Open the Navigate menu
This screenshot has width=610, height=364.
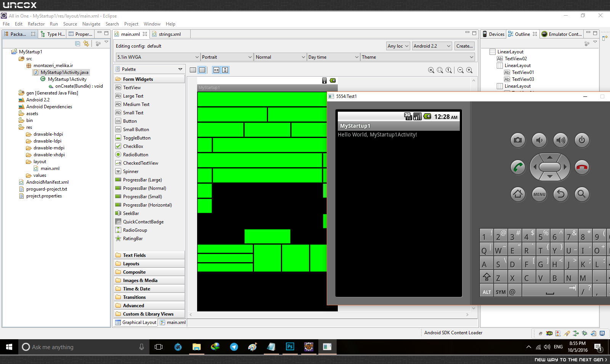pos(91,24)
